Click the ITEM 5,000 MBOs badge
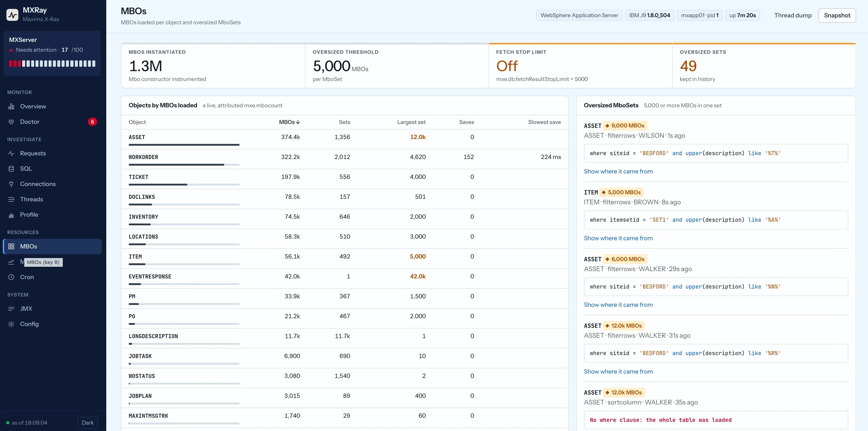 click(621, 192)
